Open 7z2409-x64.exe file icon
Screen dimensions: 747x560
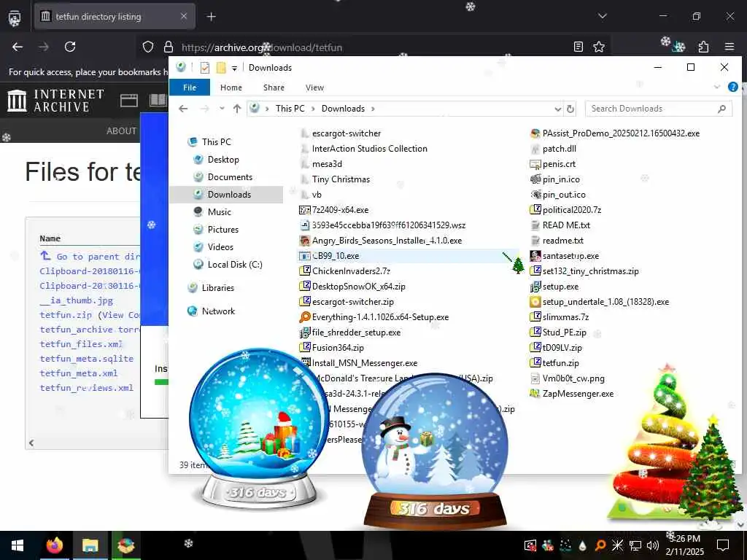point(304,209)
